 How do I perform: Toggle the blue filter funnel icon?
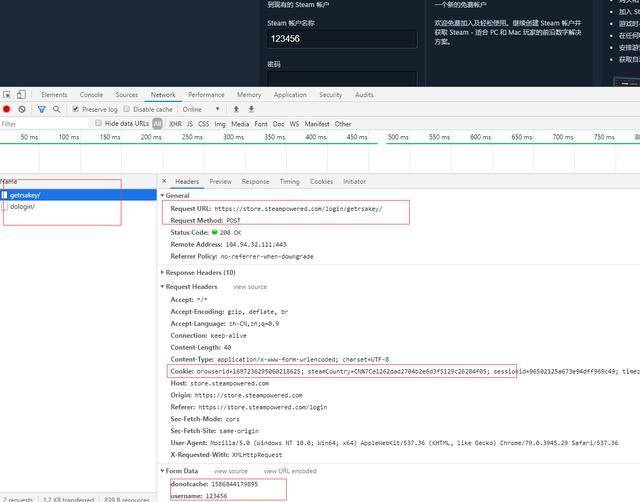[42, 109]
